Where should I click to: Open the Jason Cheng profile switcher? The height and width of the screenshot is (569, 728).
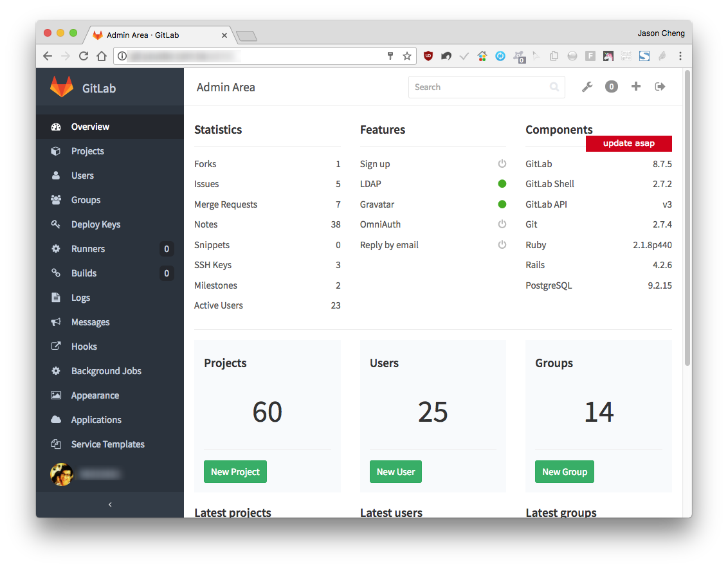[x=660, y=33]
